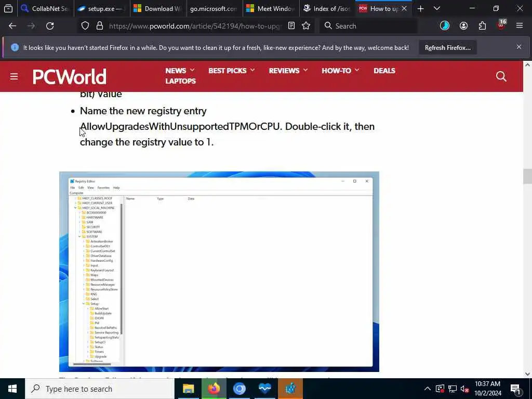
Task: Open Firefox account icon
Action: point(463,26)
